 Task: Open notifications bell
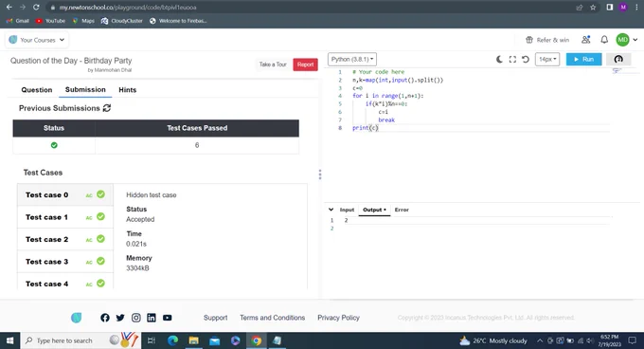[604, 40]
